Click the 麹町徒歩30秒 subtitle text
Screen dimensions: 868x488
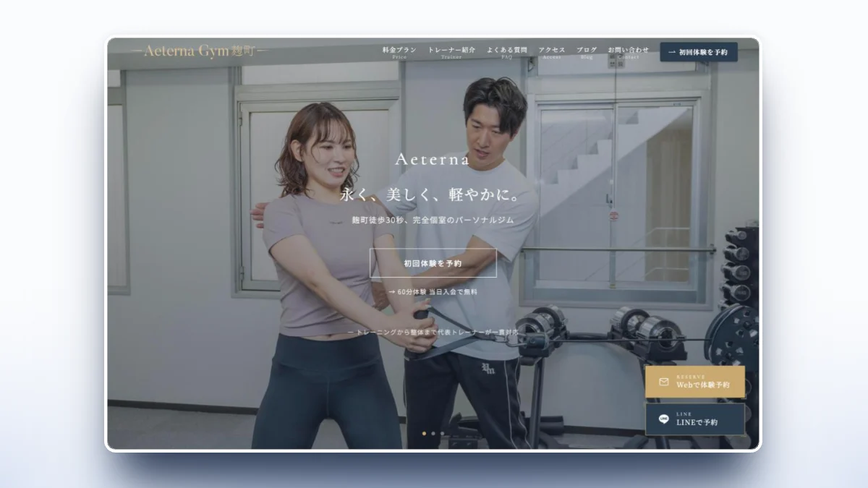tap(433, 221)
